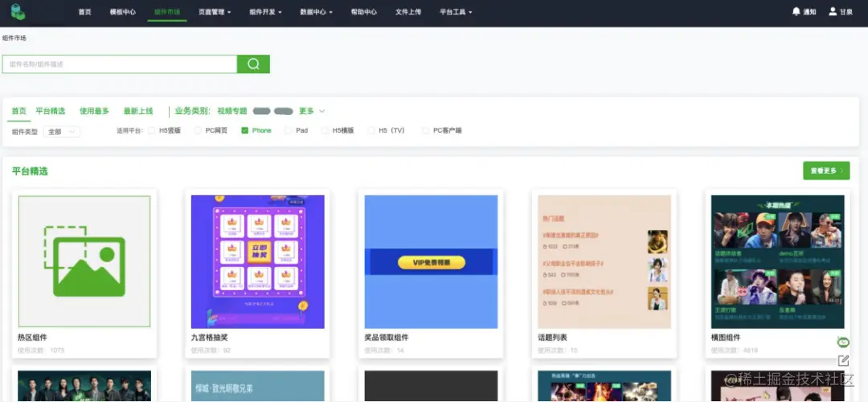Image resolution: width=868 pixels, height=402 pixels.
Task: Open the 九宫格抽奖 purple preview thumbnail
Action: click(257, 261)
